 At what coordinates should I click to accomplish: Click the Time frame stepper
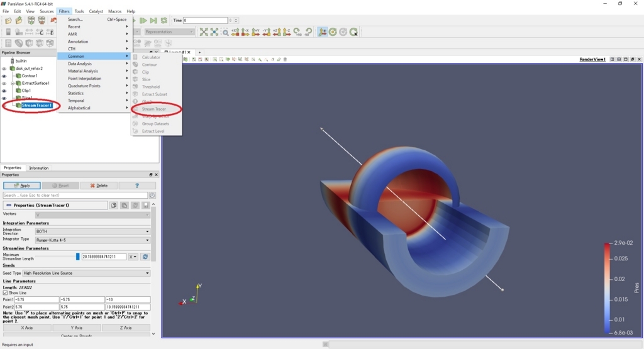(236, 21)
